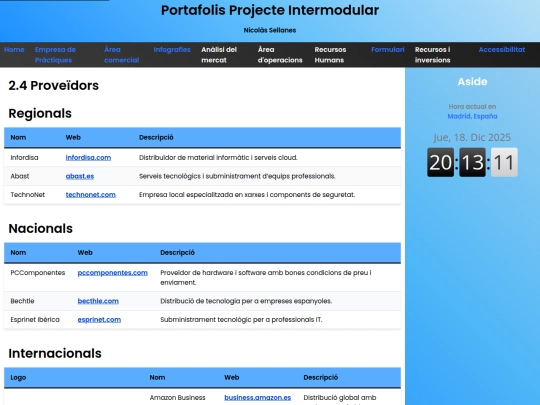This screenshot has height=405, width=540.
Task: Open pccomponentes.com link
Action: (113, 273)
